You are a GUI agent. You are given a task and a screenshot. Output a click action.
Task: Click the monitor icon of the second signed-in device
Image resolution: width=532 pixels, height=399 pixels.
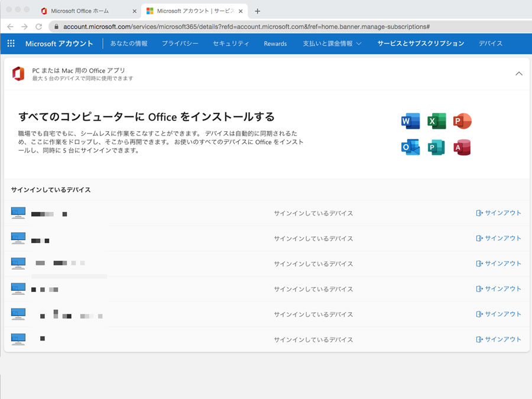click(x=18, y=238)
